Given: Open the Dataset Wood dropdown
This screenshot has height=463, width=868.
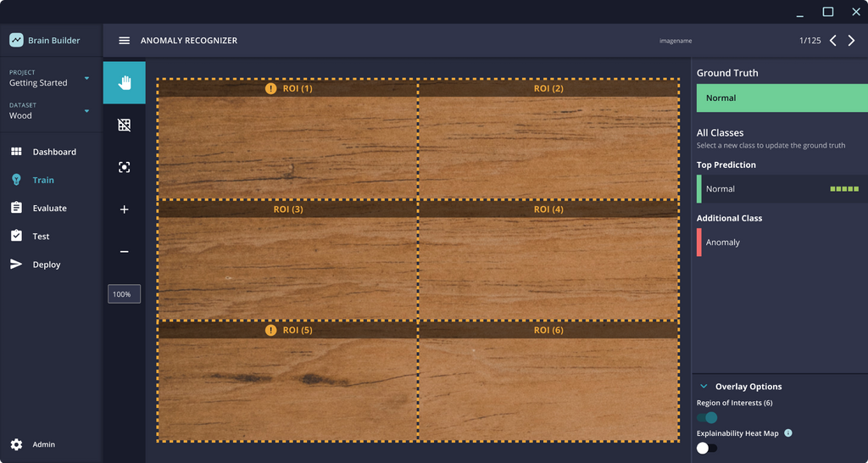Looking at the screenshot, I should (86, 111).
